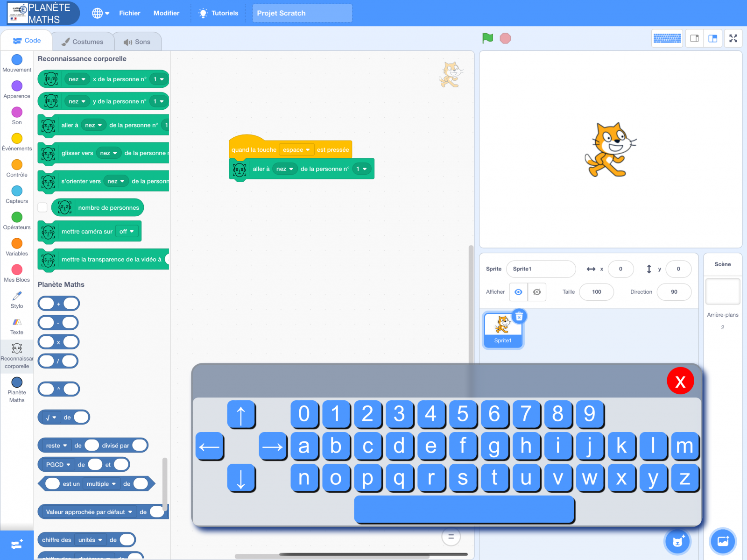Switch to small stage layout
Image resolution: width=747 pixels, height=560 pixels.
click(694, 38)
